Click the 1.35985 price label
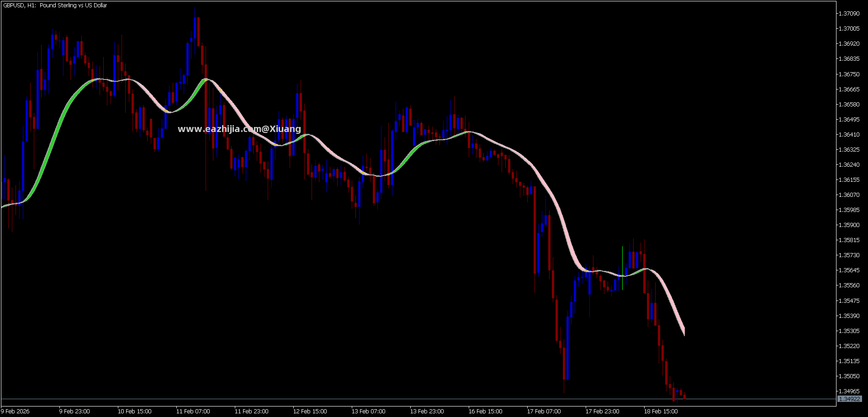The image size is (868, 417). (849, 210)
